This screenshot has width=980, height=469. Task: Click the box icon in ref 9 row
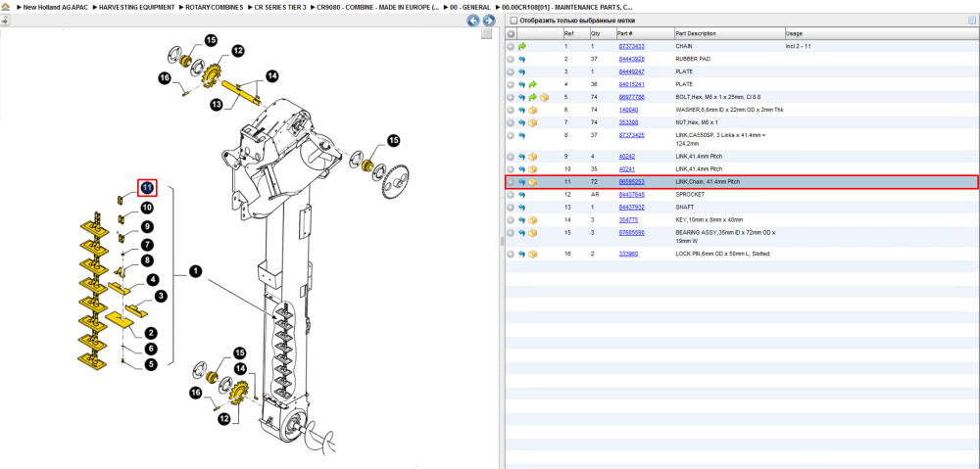[533, 157]
